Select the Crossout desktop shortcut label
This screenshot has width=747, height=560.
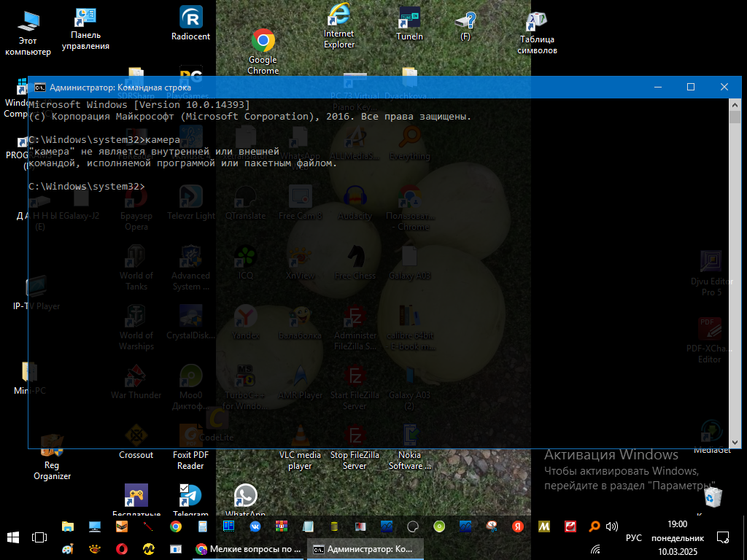point(136,455)
